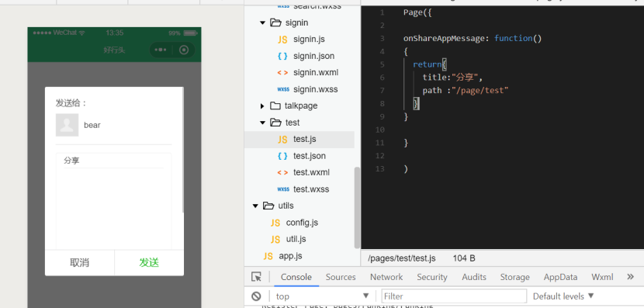Switch to the Storage tab
Screen dimensions: 644x308
pyautogui.click(x=514, y=277)
